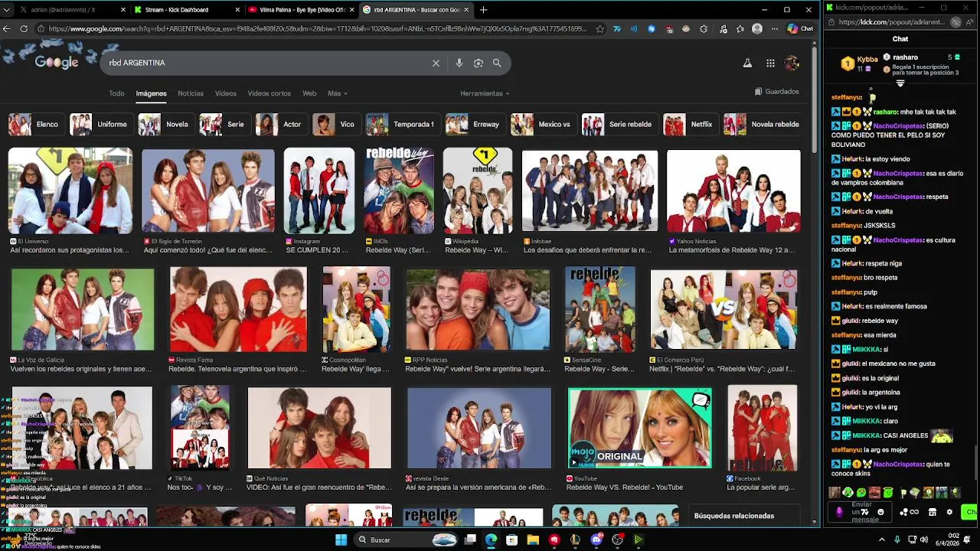Screen dimensions: 980x551
Task: Open Google apps grid
Action: point(770,63)
